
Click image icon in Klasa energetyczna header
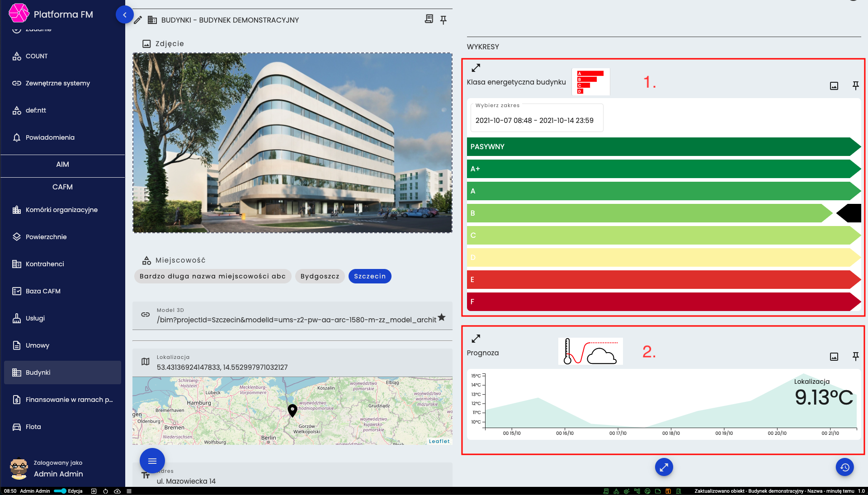[834, 86]
